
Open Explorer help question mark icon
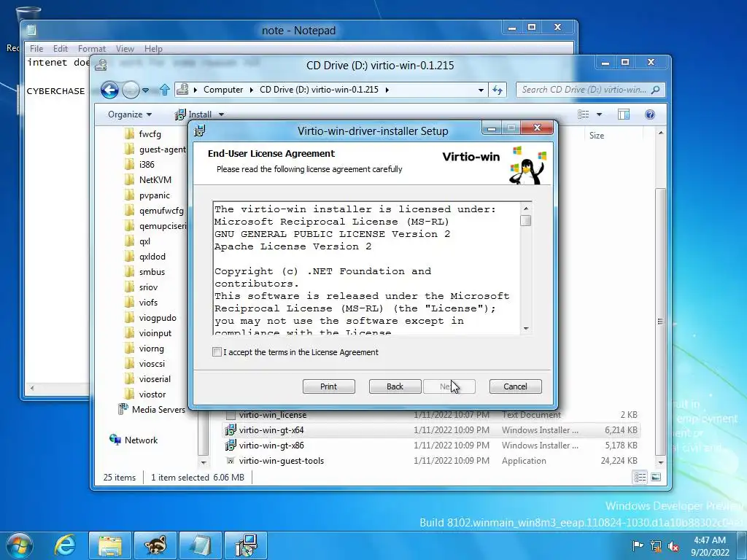click(650, 114)
